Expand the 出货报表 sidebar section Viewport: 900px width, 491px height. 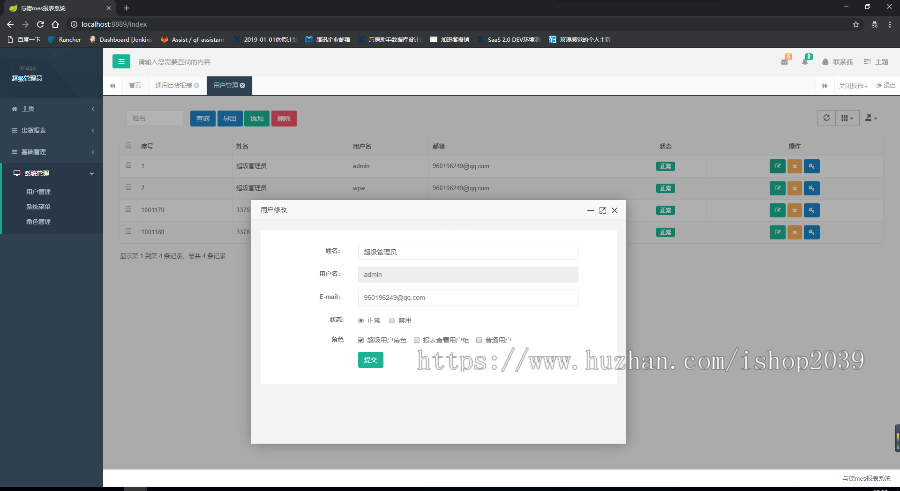[x=52, y=130]
